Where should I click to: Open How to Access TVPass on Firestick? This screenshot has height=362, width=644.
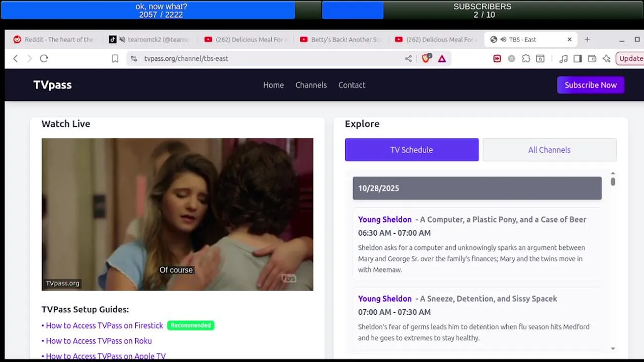tap(104, 325)
